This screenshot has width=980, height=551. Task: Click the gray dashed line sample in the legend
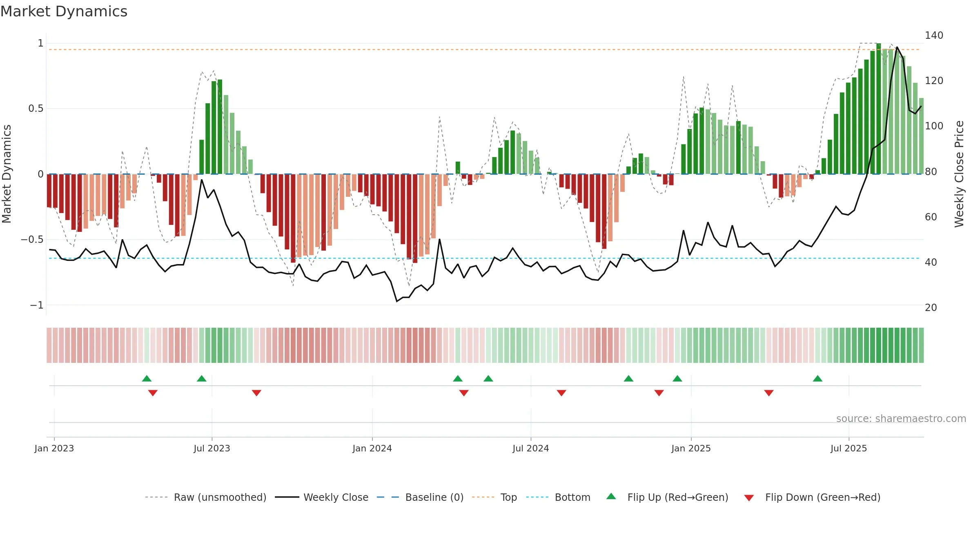pos(156,497)
